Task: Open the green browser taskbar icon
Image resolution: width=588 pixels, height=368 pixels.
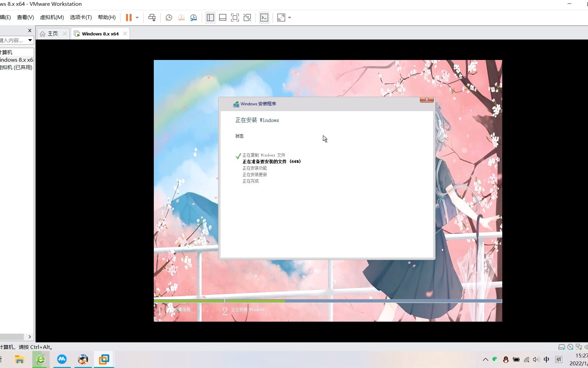Action: pyautogui.click(x=41, y=359)
